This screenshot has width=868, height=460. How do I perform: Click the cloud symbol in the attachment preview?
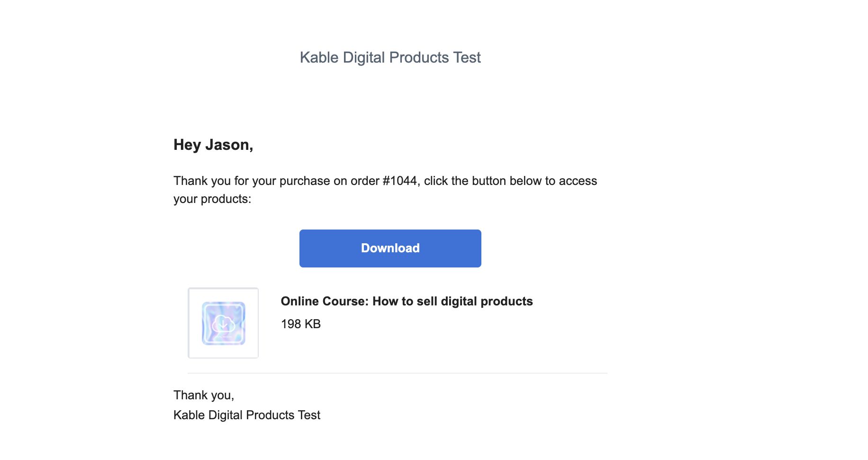pyautogui.click(x=223, y=322)
